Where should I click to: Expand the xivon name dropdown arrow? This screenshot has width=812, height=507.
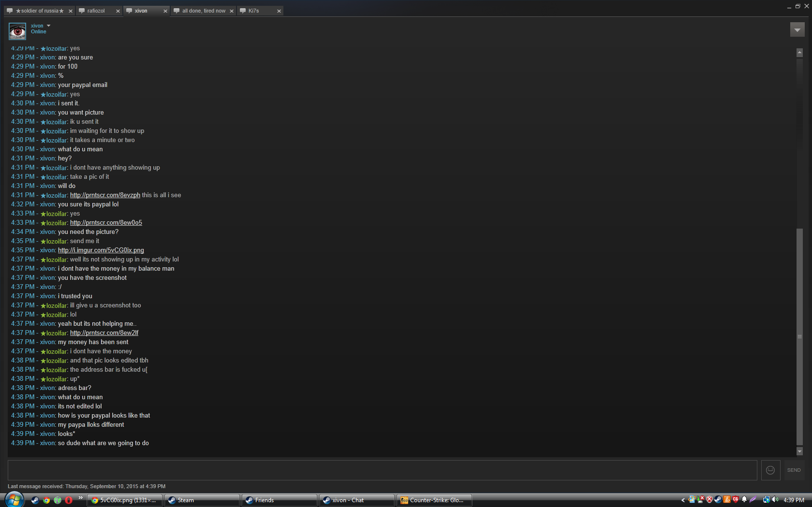click(x=48, y=26)
